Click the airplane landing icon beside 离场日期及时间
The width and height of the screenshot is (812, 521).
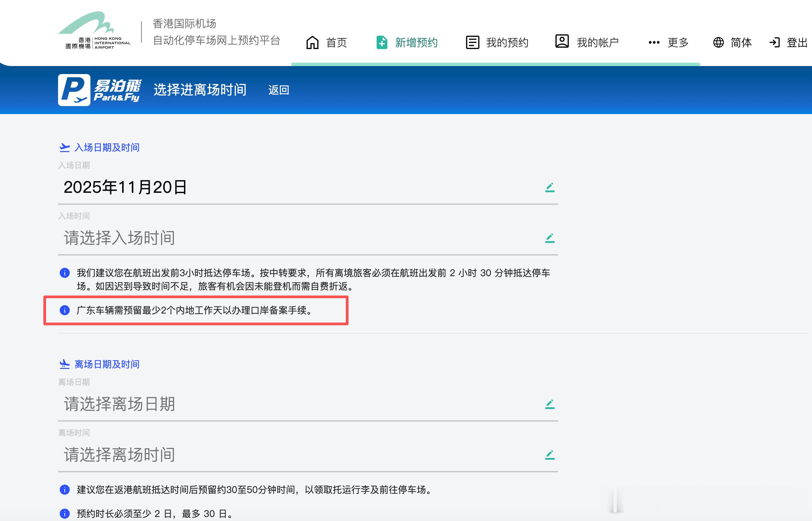click(x=65, y=363)
